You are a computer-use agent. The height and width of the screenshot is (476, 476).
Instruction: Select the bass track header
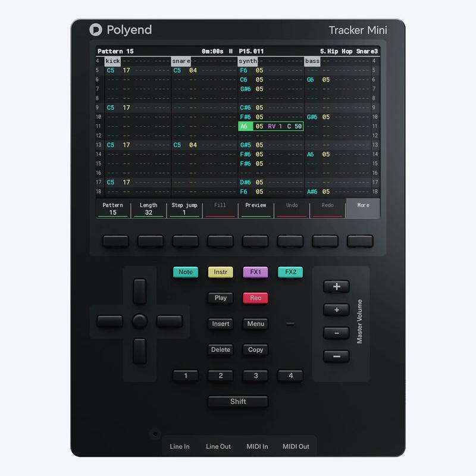click(x=312, y=61)
